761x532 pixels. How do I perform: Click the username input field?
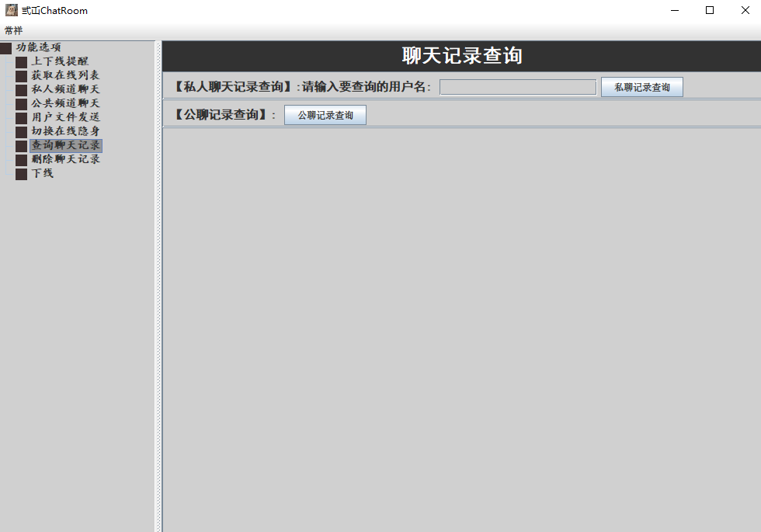point(516,87)
